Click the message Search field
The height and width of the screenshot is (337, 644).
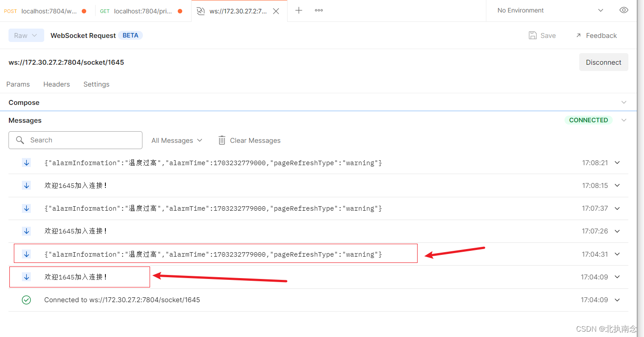click(x=75, y=140)
